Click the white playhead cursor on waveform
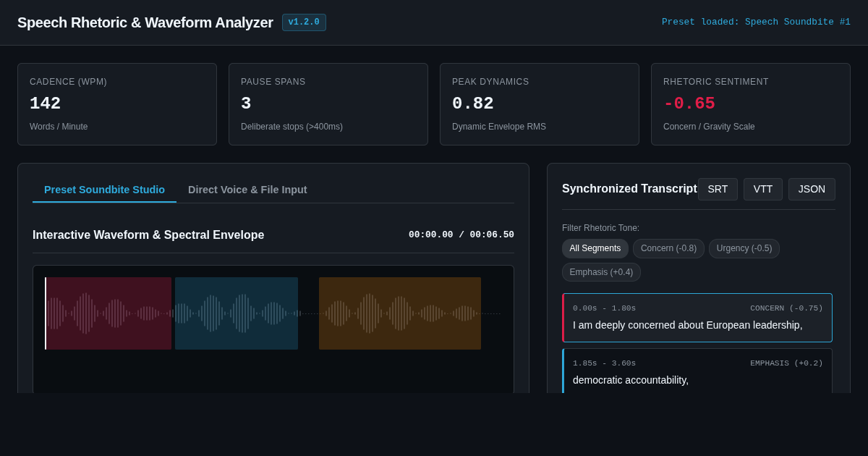 tap(46, 313)
